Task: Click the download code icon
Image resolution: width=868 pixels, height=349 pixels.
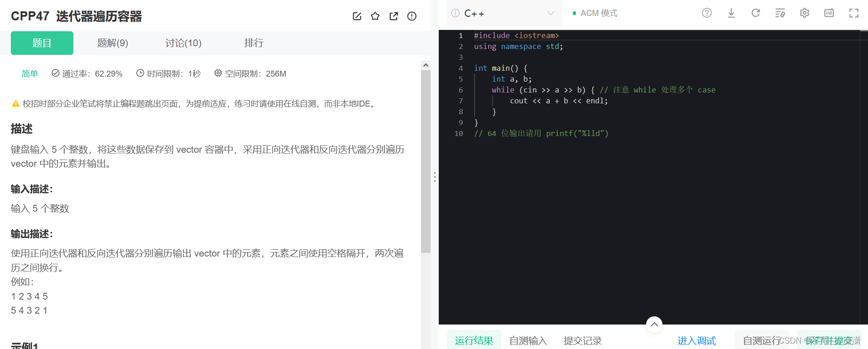Action: [731, 13]
